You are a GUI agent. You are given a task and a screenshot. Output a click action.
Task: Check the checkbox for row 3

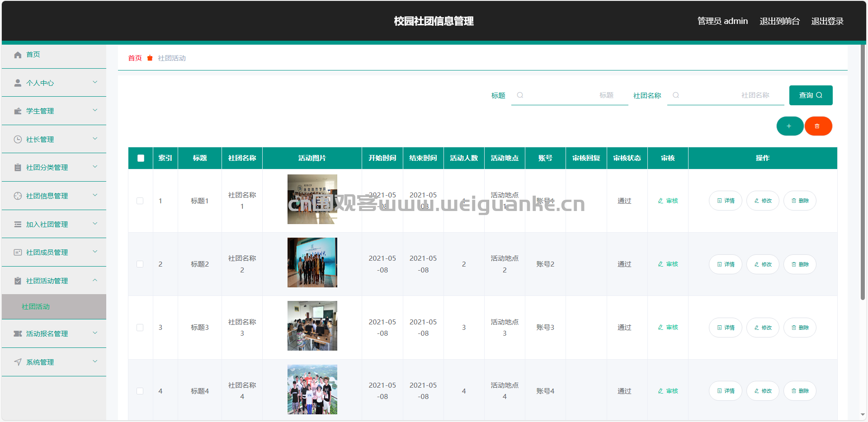pos(140,328)
